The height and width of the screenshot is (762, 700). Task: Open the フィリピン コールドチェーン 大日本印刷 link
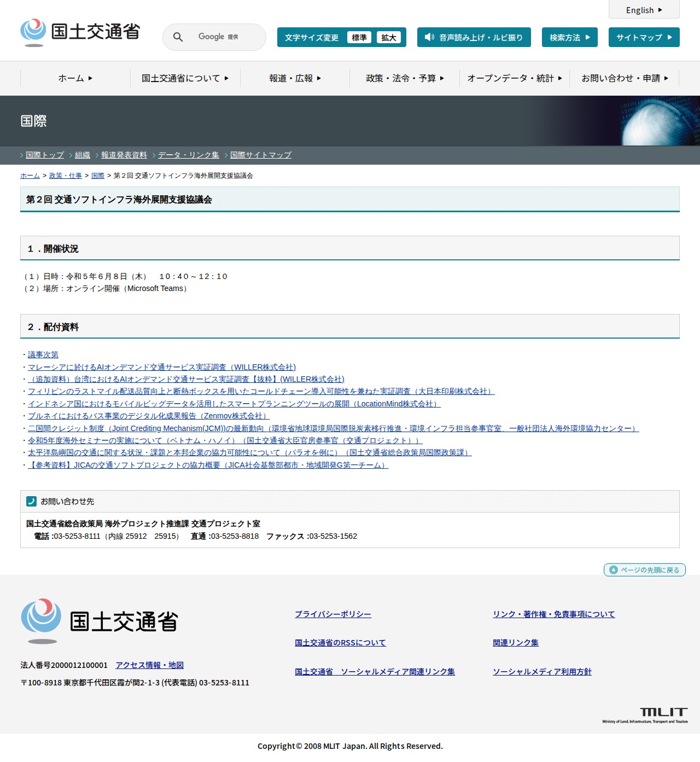[261, 391]
